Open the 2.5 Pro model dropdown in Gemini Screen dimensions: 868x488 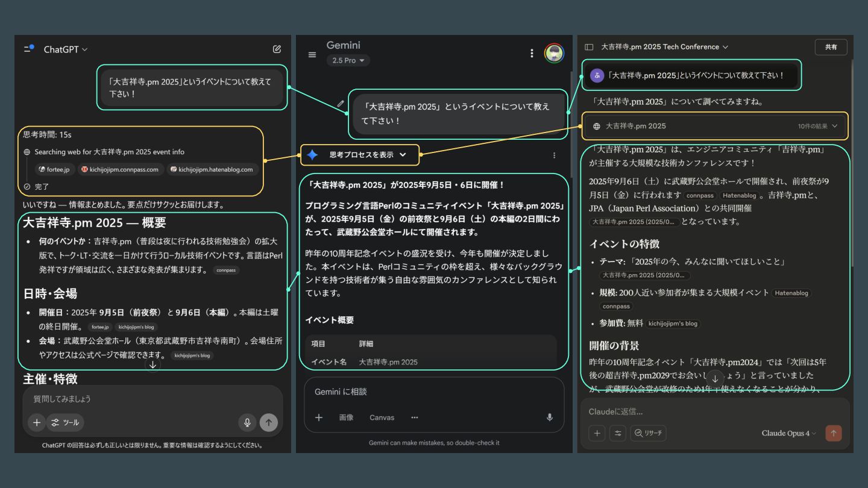tap(348, 60)
